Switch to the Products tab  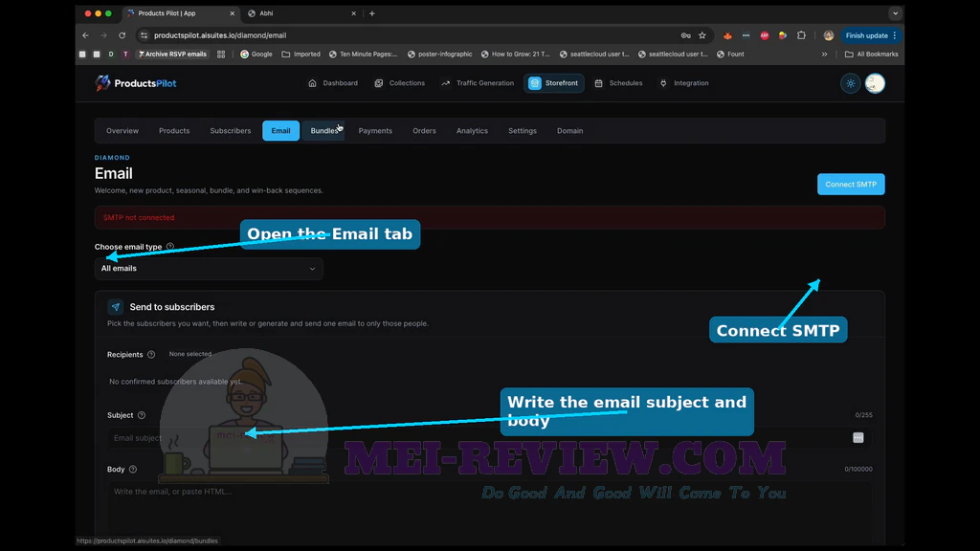174,130
